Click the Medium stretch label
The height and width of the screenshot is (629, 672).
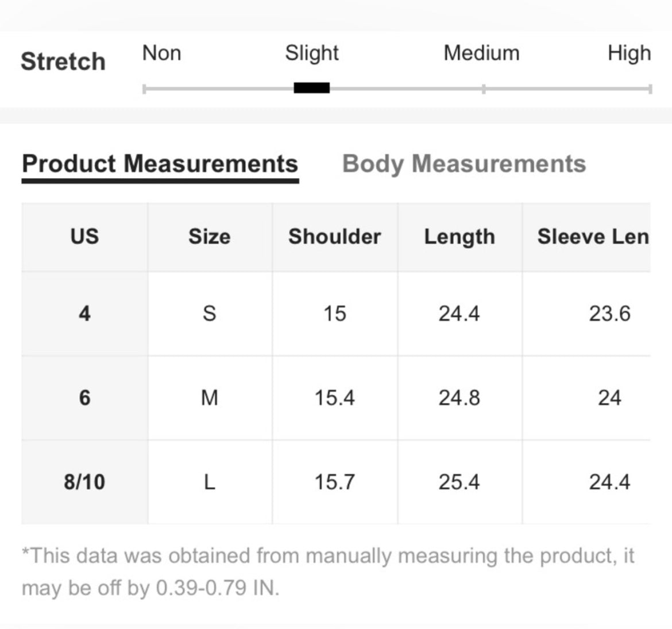click(x=481, y=53)
